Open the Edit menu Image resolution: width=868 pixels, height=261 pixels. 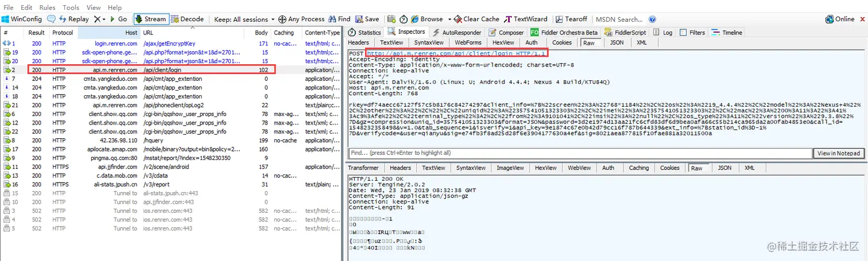point(27,7)
